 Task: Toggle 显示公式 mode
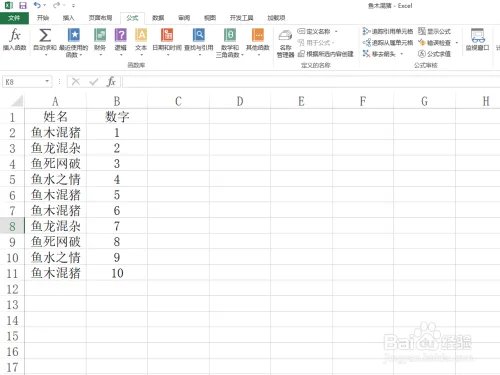434,31
